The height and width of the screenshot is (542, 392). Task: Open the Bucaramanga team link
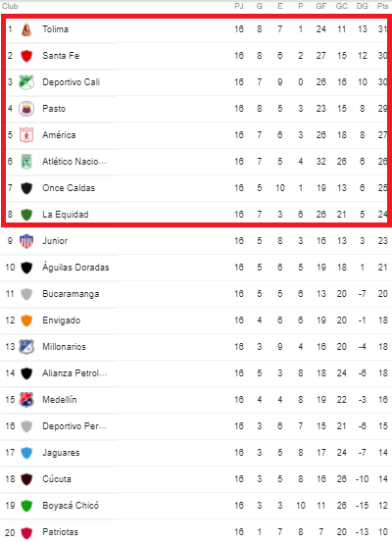[x=71, y=294]
